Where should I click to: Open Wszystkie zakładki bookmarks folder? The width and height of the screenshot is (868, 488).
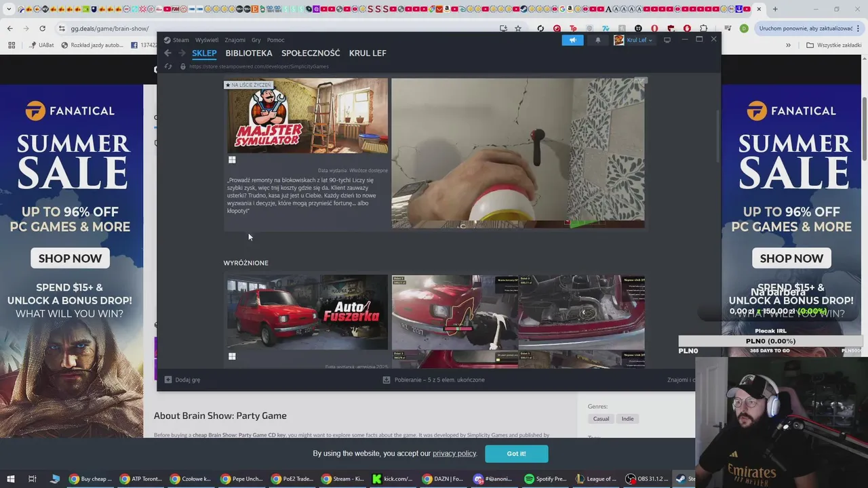(x=833, y=45)
